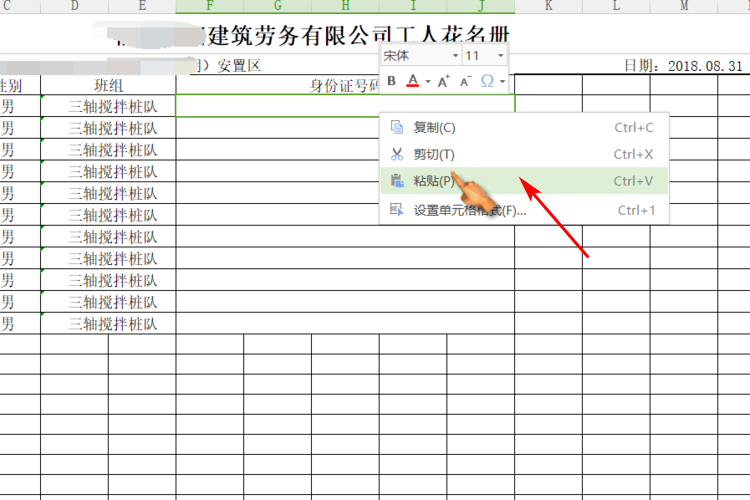
Task: Click the 建筑劳务有限公司工人花名册 title cell
Action: tap(359, 34)
